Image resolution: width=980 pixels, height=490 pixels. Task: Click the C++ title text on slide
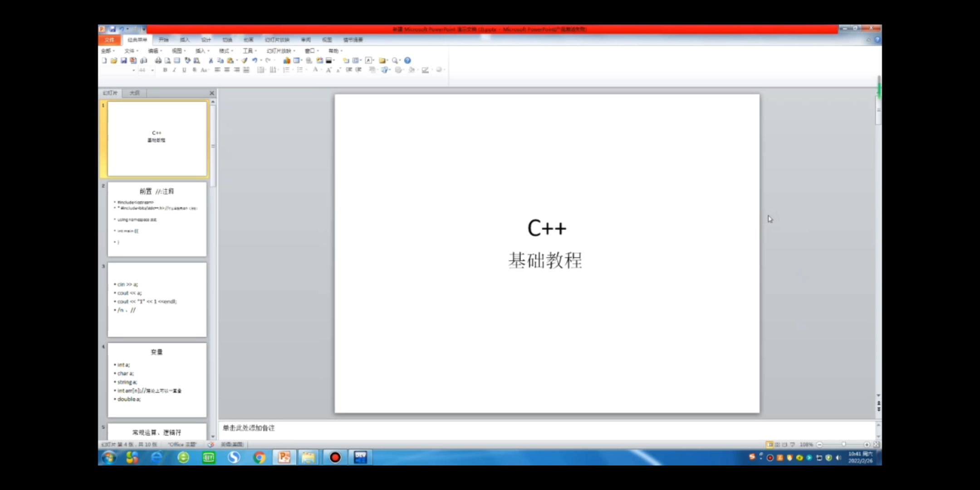coord(547,228)
